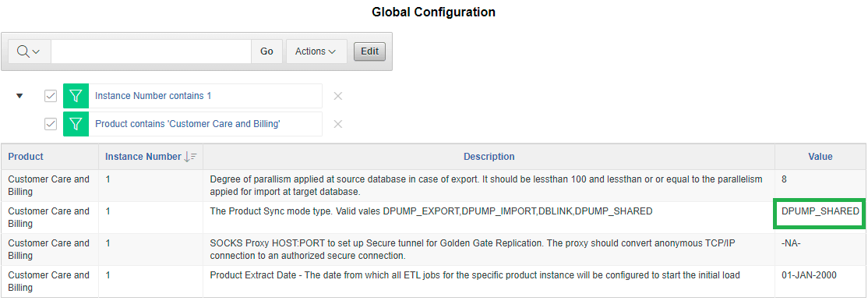Image resolution: width=868 pixels, height=301 pixels.
Task: Uncheck the Product contains filter checkbox
Action: tap(51, 124)
